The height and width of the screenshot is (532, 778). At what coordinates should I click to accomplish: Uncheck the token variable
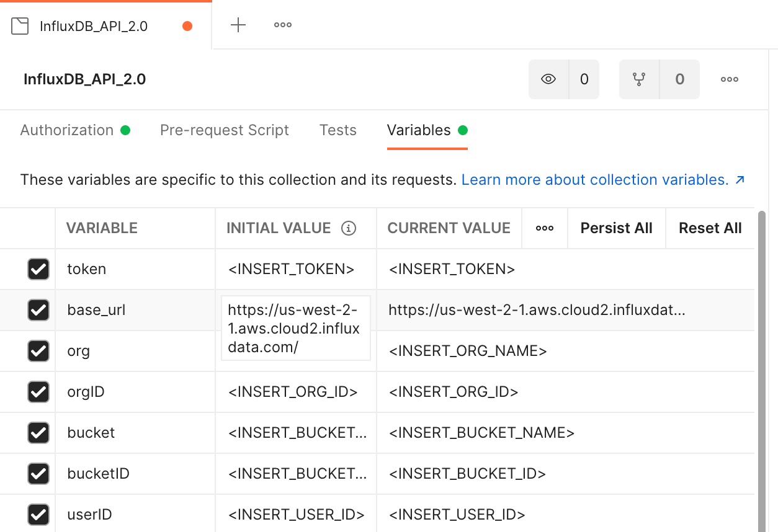tap(38, 269)
